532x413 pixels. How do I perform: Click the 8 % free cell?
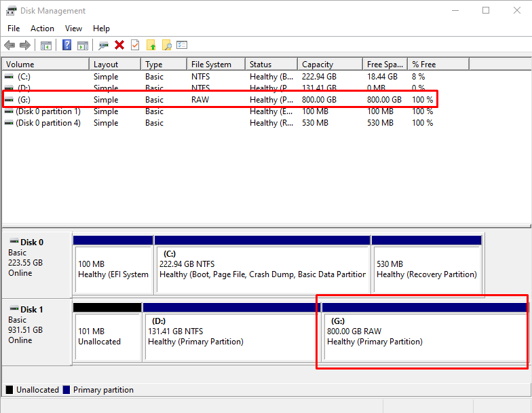point(418,77)
